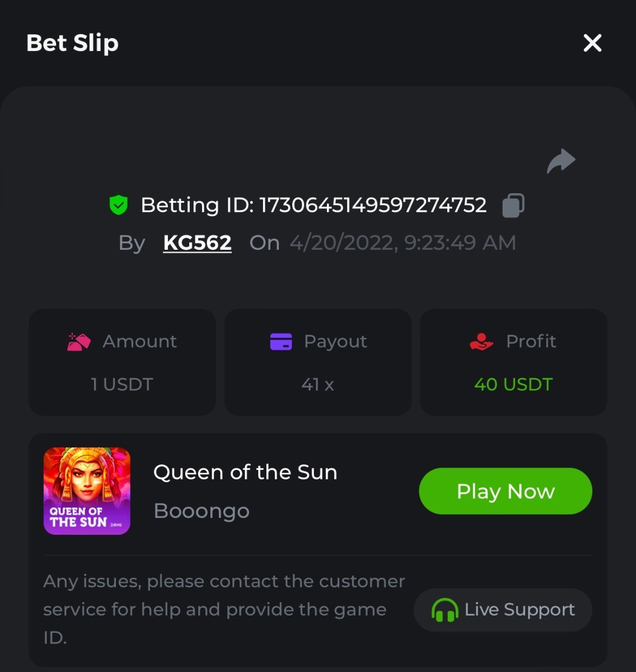636x672 pixels.
Task: Open Live Support chat
Action: 503,609
